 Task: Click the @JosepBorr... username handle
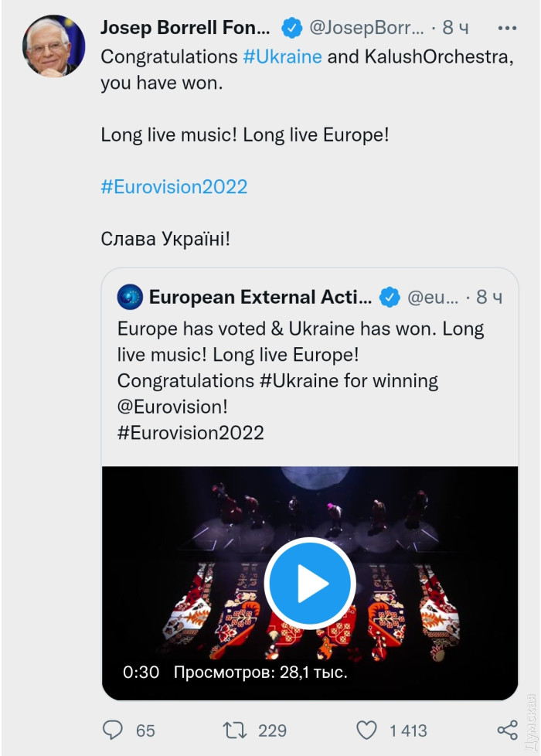pyautogui.click(x=367, y=29)
